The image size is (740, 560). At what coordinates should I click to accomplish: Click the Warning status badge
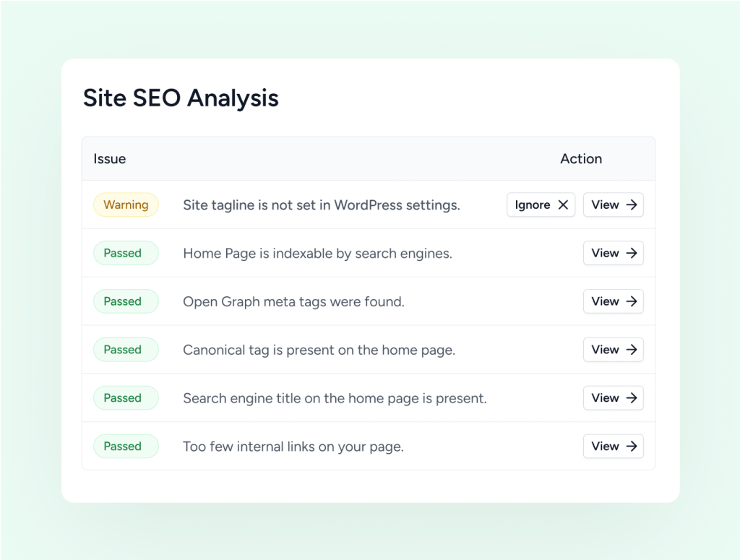click(x=126, y=204)
